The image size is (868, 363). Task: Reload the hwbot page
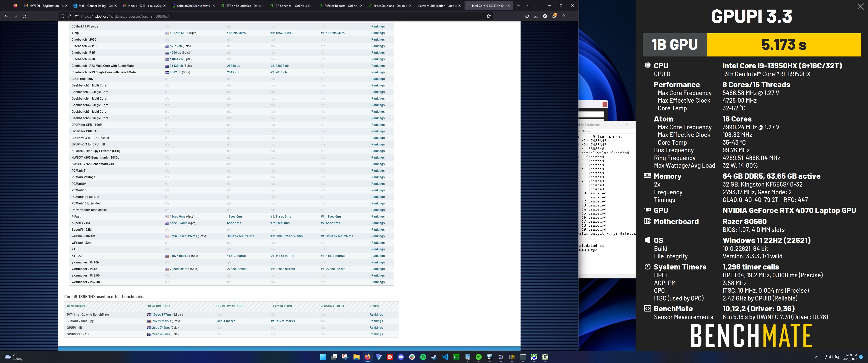[x=24, y=16]
